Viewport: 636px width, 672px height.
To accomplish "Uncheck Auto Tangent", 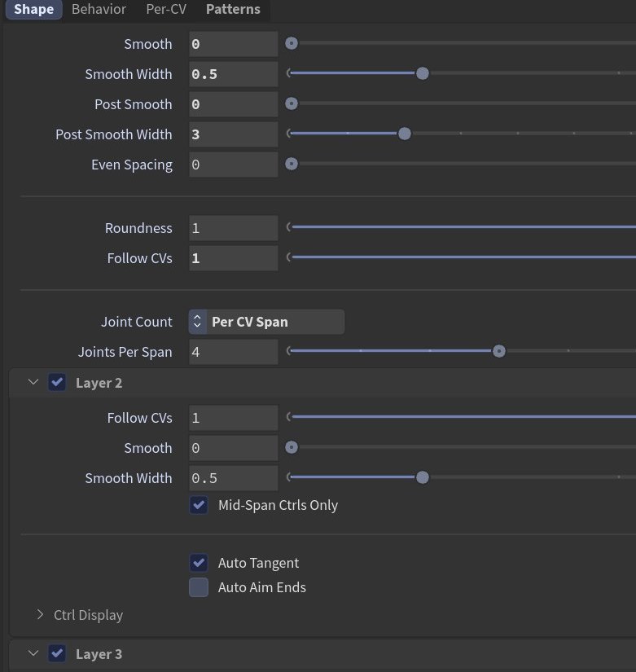I will point(199,563).
